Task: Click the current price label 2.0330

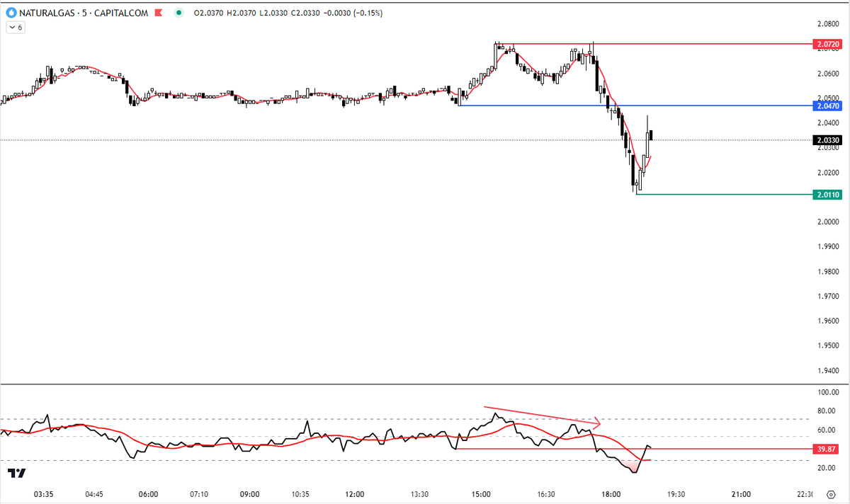Action: tap(828, 140)
